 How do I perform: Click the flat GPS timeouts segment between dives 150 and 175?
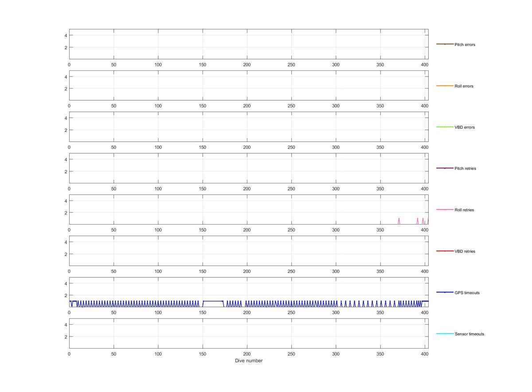coord(213,301)
